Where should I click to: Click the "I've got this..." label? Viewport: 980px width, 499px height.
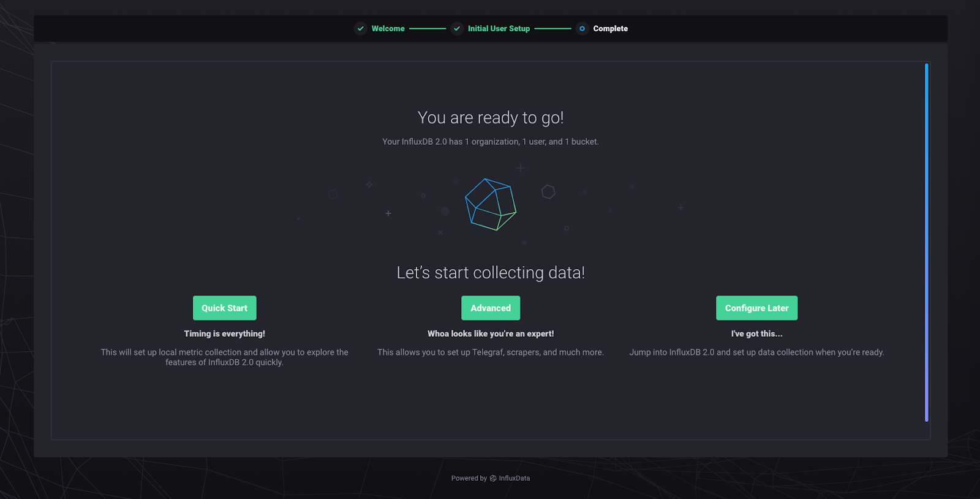(x=756, y=333)
